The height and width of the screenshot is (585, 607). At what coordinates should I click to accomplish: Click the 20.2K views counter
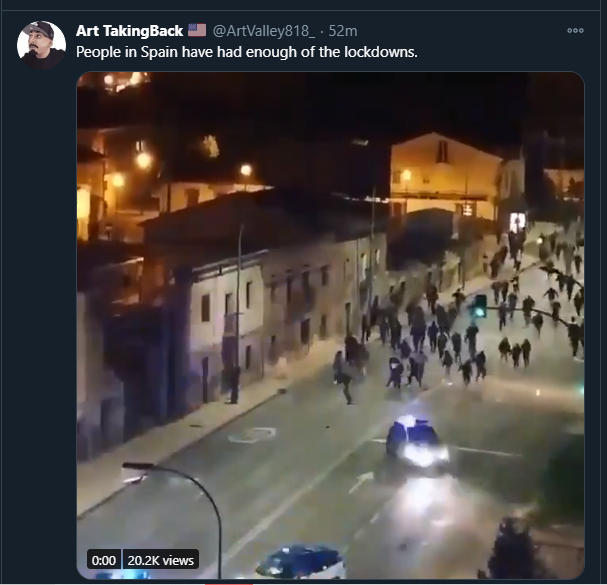coord(161,560)
